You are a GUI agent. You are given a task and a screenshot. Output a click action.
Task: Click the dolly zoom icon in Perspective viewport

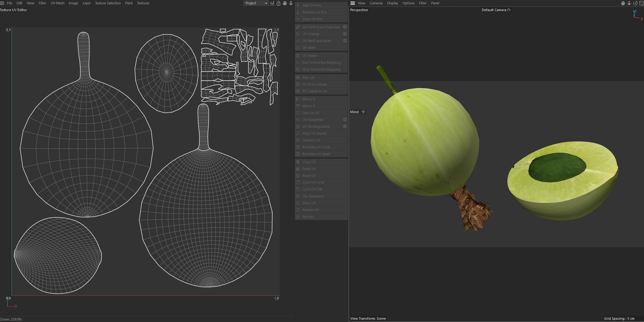pos(629,3)
